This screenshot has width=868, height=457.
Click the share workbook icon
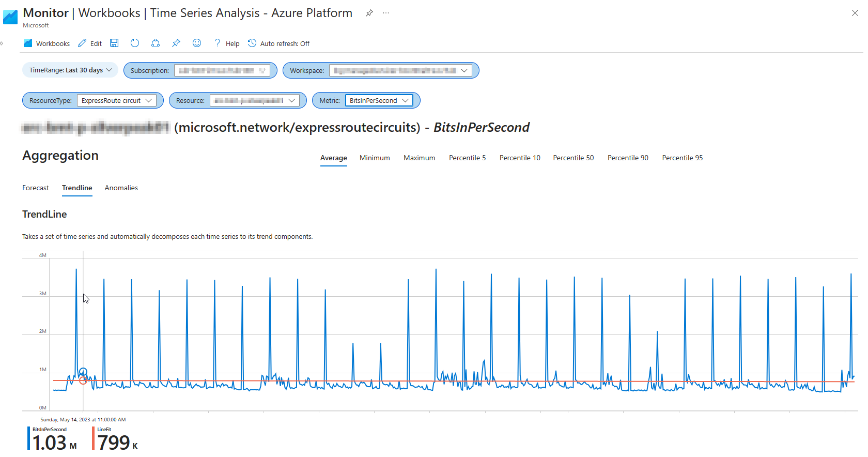pyautogui.click(x=156, y=43)
